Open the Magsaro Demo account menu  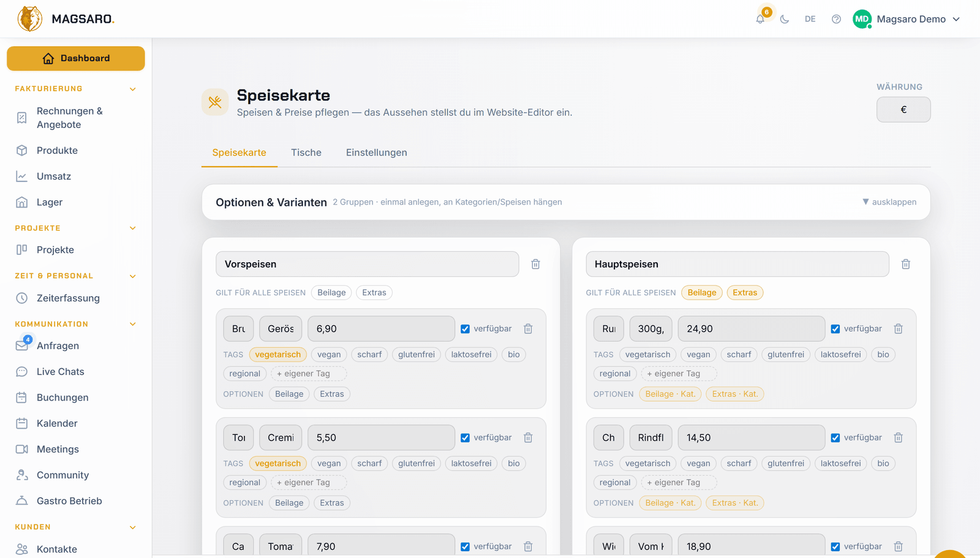click(x=907, y=19)
